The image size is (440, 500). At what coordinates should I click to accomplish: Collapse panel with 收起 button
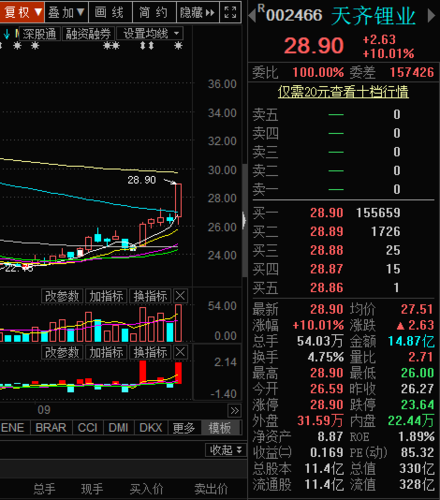click(x=225, y=450)
